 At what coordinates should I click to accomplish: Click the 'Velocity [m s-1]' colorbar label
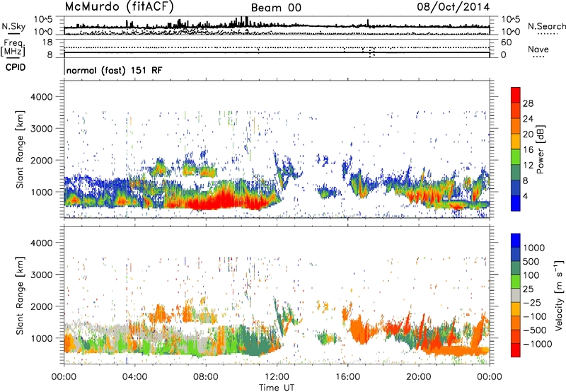pos(559,295)
